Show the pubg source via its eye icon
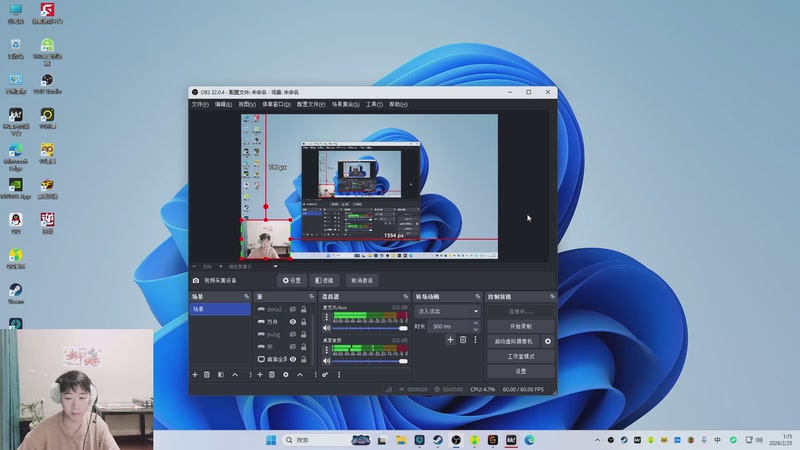Image resolution: width=800 pixels, height=450 pixels. 293,334
